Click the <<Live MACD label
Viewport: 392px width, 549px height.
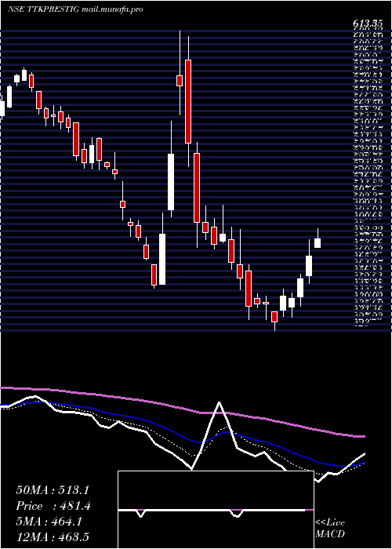point(330,529)
